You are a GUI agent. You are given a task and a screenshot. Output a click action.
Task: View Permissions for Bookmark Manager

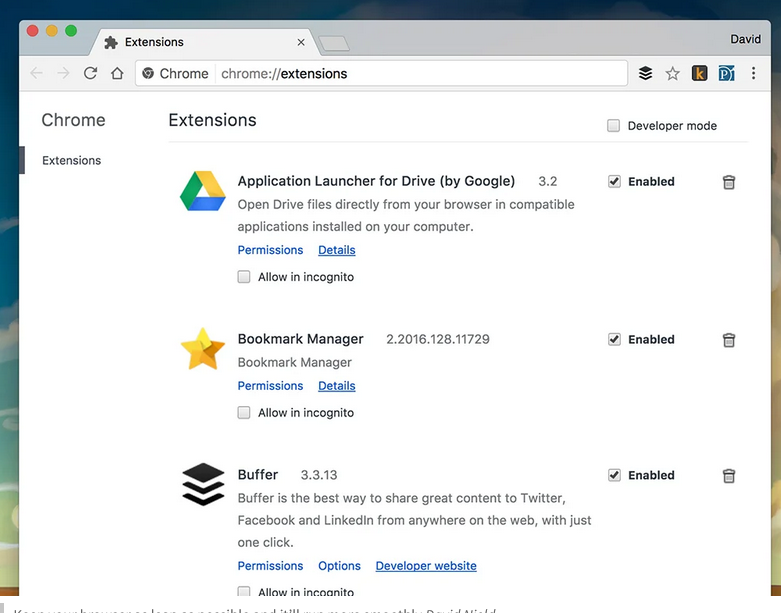click(x=270, y=386)
